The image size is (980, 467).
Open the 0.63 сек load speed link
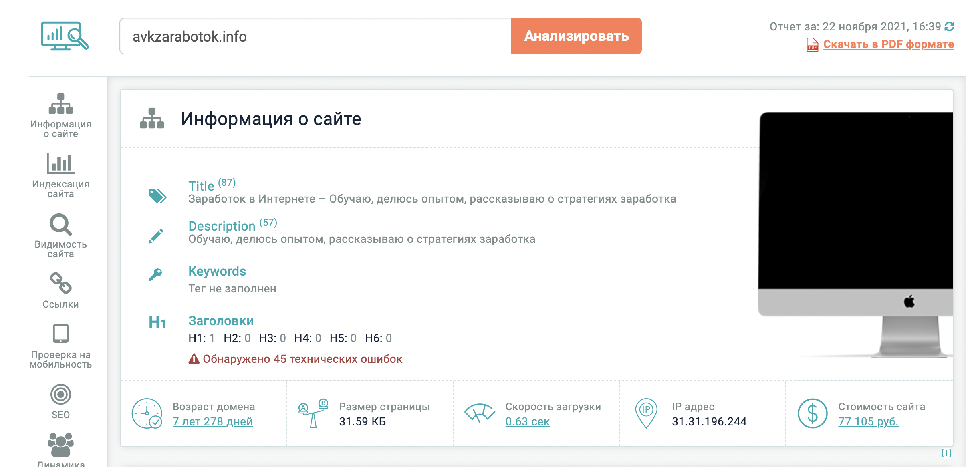(x=527, y=421)
